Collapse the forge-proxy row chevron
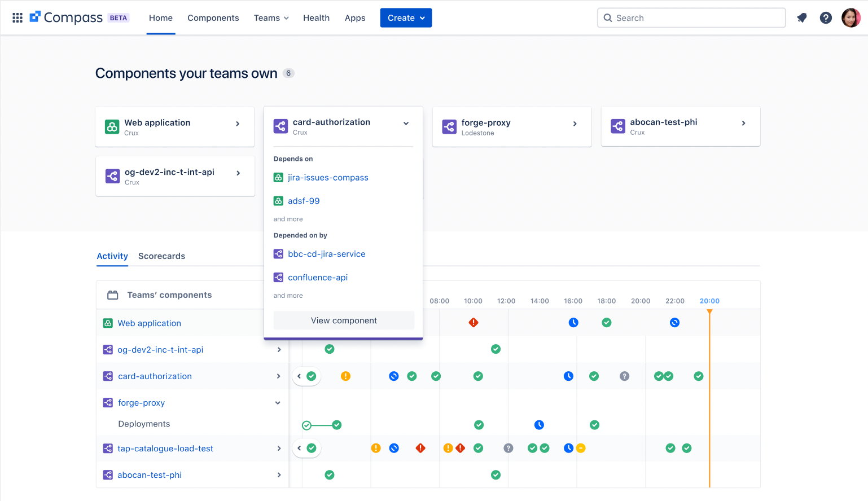This screenshot has width=868, height=501. (277, 402)
